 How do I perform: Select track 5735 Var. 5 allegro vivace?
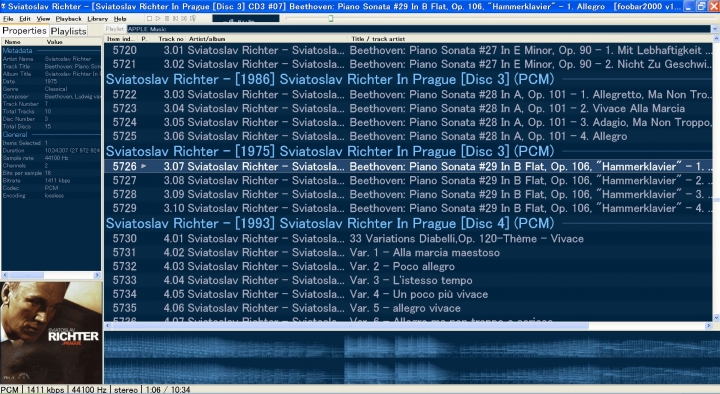408,308
